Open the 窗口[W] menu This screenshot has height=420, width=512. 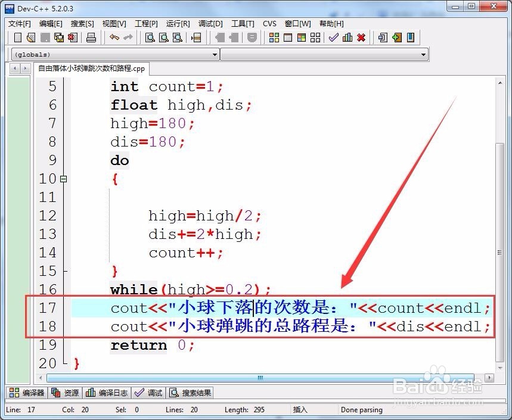(x=297, y=23)
